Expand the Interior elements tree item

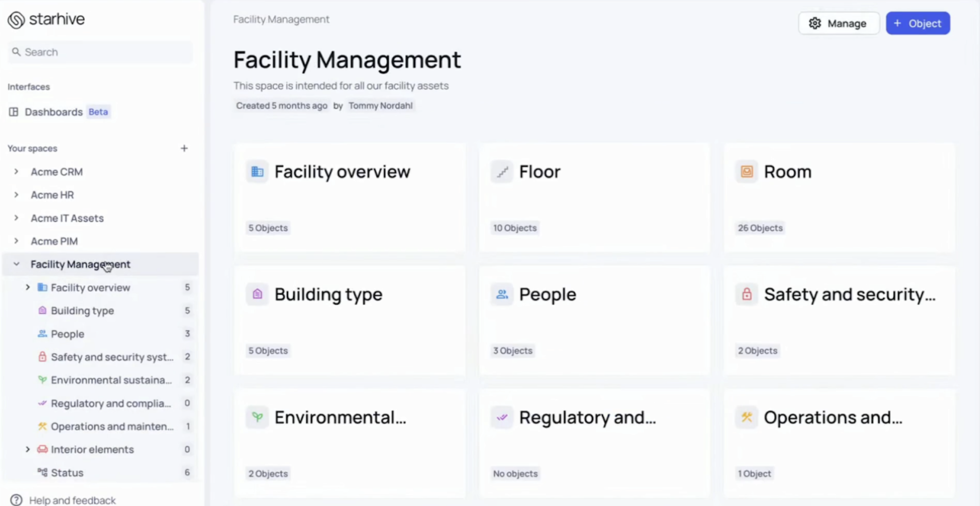point(28,449)
